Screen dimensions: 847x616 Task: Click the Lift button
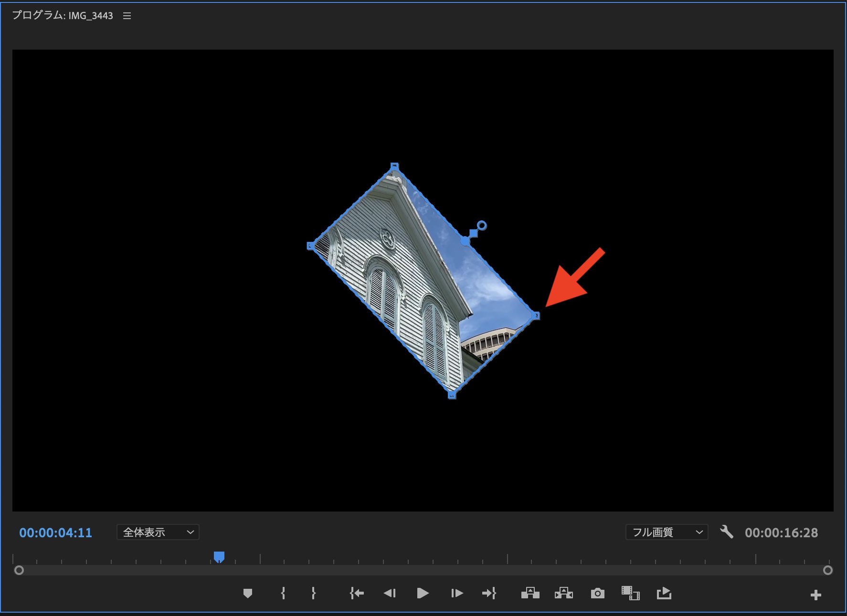[x=530, y=593]
